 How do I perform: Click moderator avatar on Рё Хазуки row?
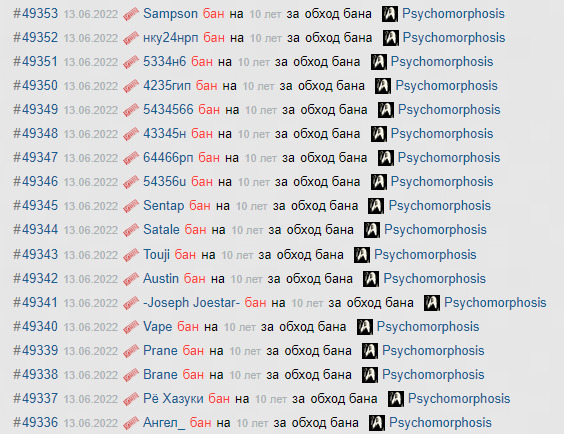coord(396,399)
